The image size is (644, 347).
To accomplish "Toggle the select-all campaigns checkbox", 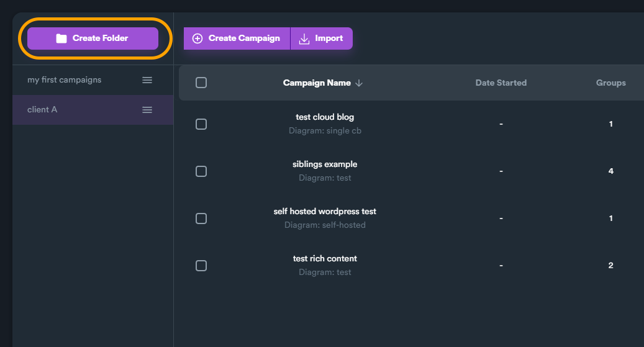I will (201, 83).
